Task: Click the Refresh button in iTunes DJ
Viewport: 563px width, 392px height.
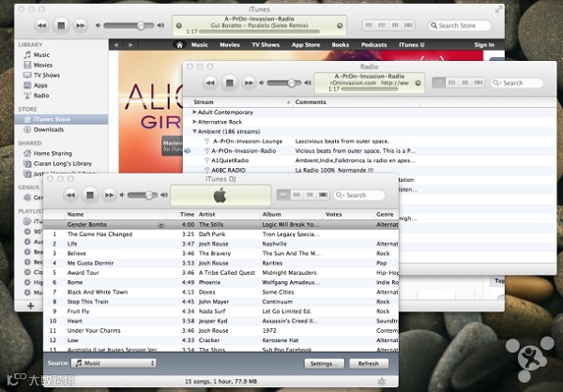Action: (x=369, y=364)
